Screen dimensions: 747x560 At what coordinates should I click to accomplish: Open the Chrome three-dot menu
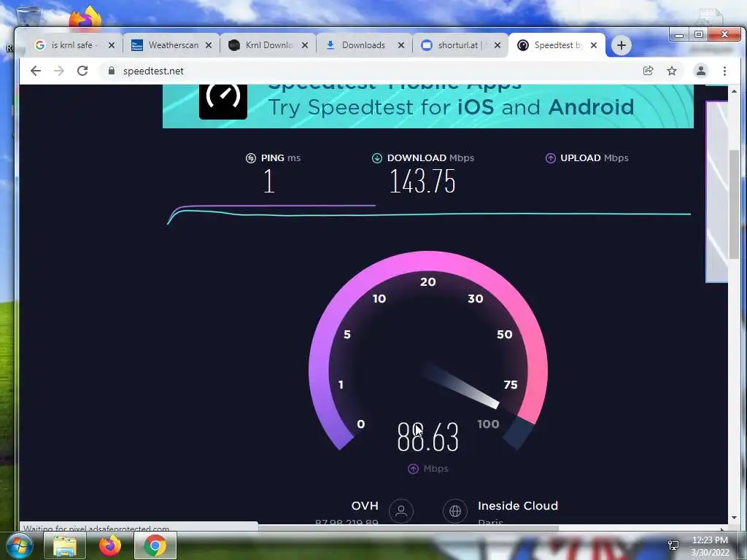(x=724, y=71)
